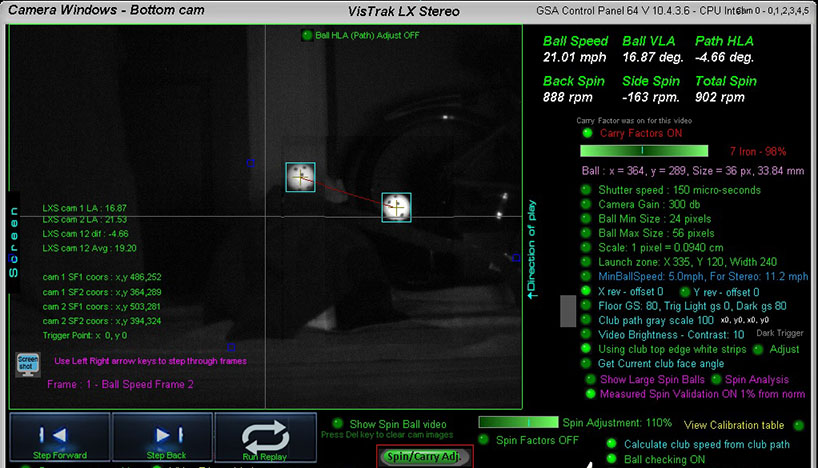Screen dimensions: 818x468
Task: Click the Launch zone setting LED
Action: [x=586, y=262]
